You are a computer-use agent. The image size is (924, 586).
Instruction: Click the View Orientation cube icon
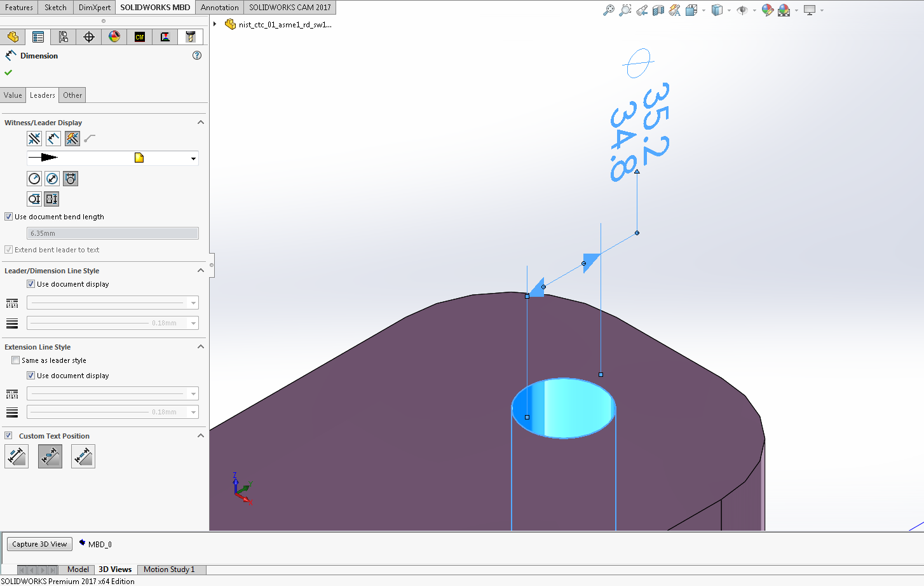[x=718, y=10]
